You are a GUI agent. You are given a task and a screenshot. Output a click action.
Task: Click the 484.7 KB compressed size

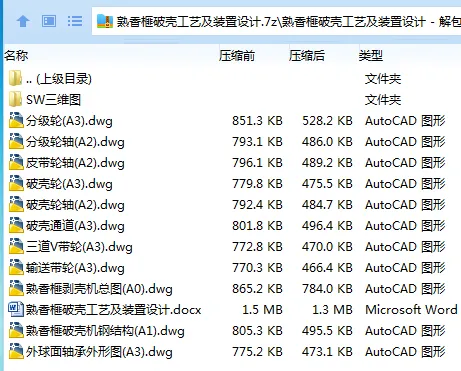[327, 205]
